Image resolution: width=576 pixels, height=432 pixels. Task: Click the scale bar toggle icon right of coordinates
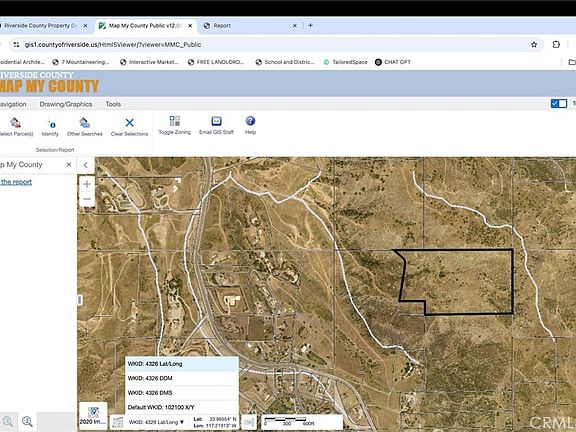249,422
